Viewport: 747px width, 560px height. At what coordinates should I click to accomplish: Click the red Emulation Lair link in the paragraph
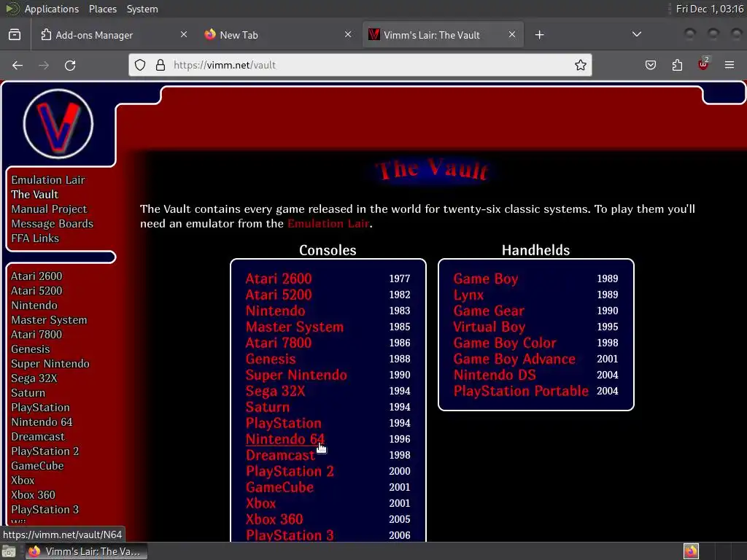point(328,223)
